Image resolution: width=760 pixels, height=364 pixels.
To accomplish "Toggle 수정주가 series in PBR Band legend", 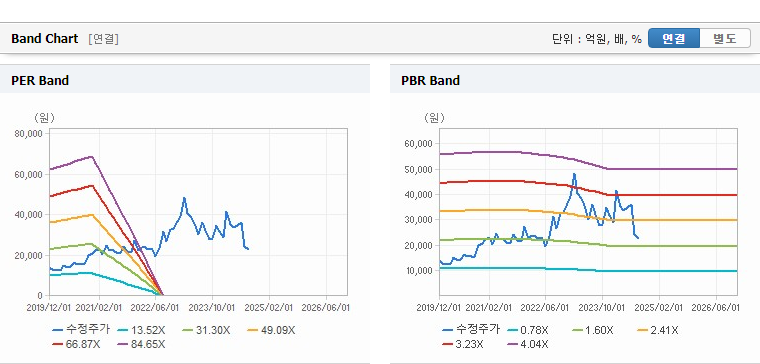I will 471,330.
